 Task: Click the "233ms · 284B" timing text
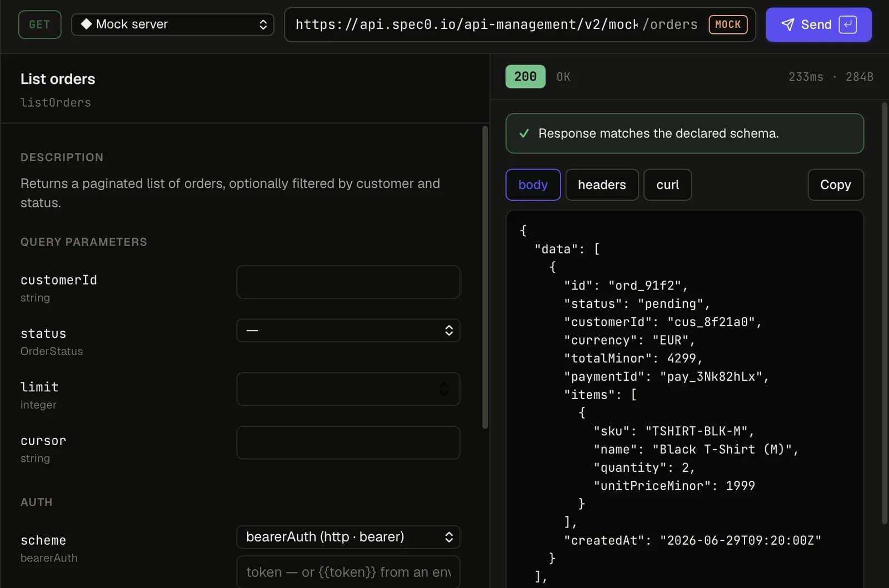coord(831,77)
